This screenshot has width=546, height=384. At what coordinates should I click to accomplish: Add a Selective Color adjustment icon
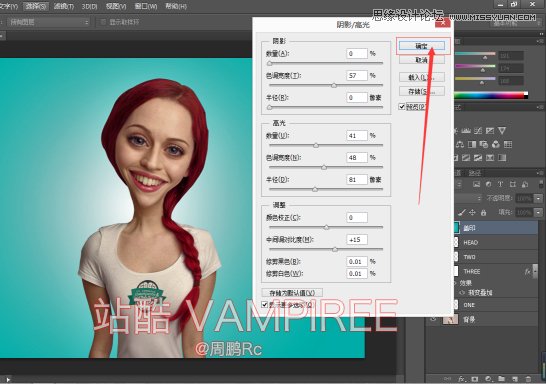pos(490,158)
